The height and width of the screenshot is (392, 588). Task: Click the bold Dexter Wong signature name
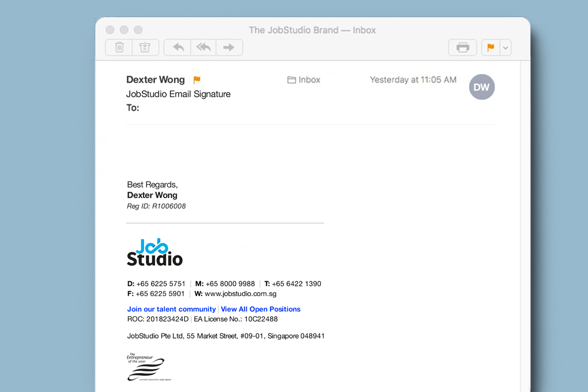(152, 195)
